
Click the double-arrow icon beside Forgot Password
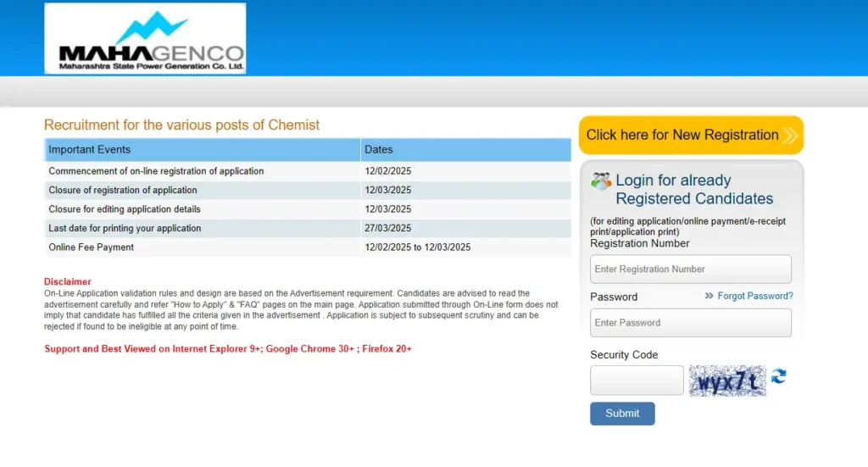709,296
